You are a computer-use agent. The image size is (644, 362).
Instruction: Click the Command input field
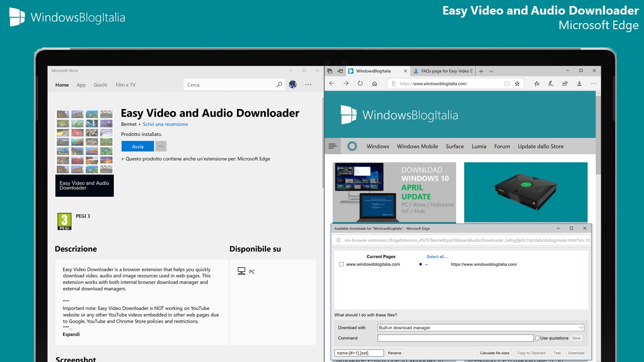(455, 338)
